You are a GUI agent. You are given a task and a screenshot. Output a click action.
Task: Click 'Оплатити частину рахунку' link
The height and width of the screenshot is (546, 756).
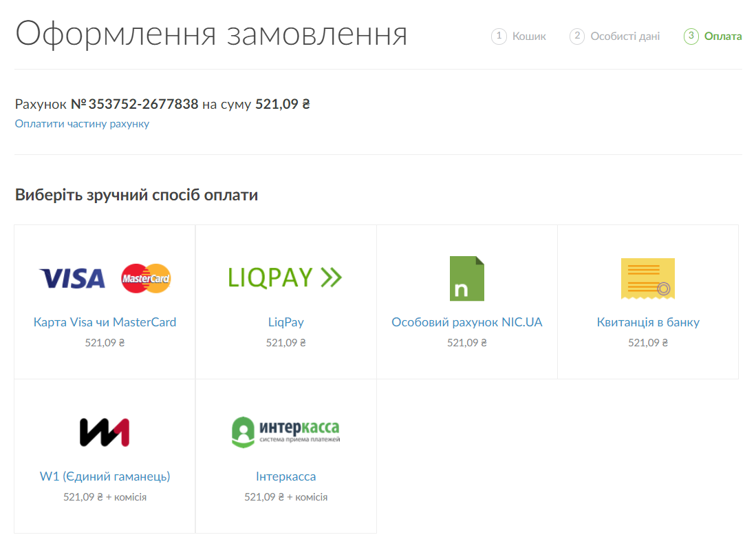tap(82, 124)
